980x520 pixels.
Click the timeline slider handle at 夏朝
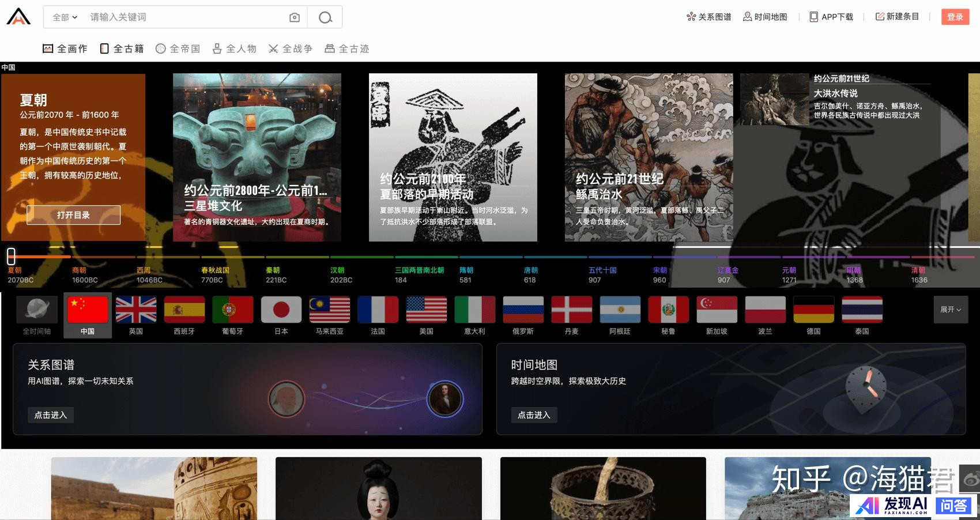[11, 256]
